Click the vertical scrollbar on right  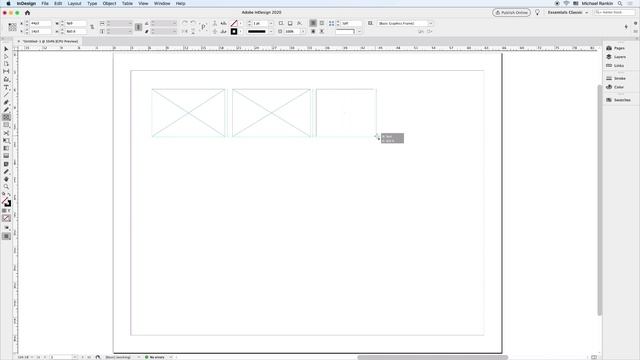click(x=599, y=200)
